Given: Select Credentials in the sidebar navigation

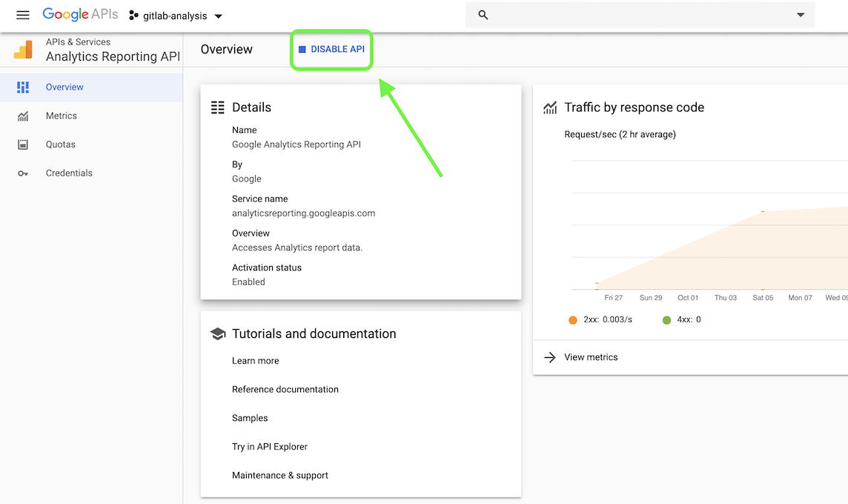Looking at the screenshot, I should point(69,173).
